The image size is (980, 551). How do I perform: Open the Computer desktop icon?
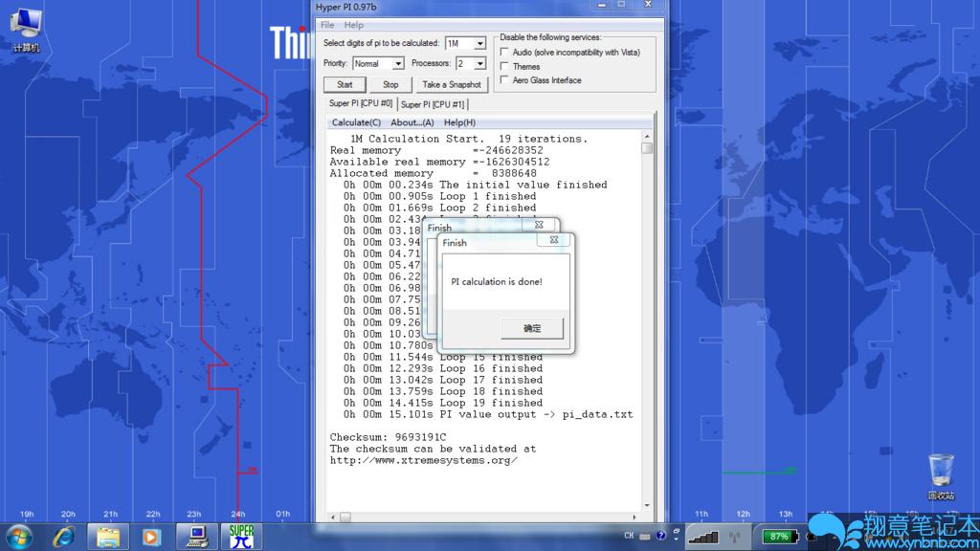[x=26, y=30]
